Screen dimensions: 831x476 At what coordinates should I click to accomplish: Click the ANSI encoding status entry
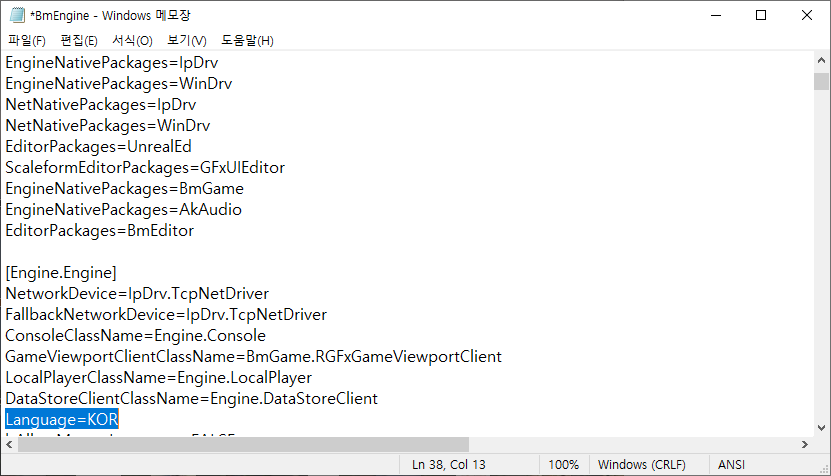(731, 465)
